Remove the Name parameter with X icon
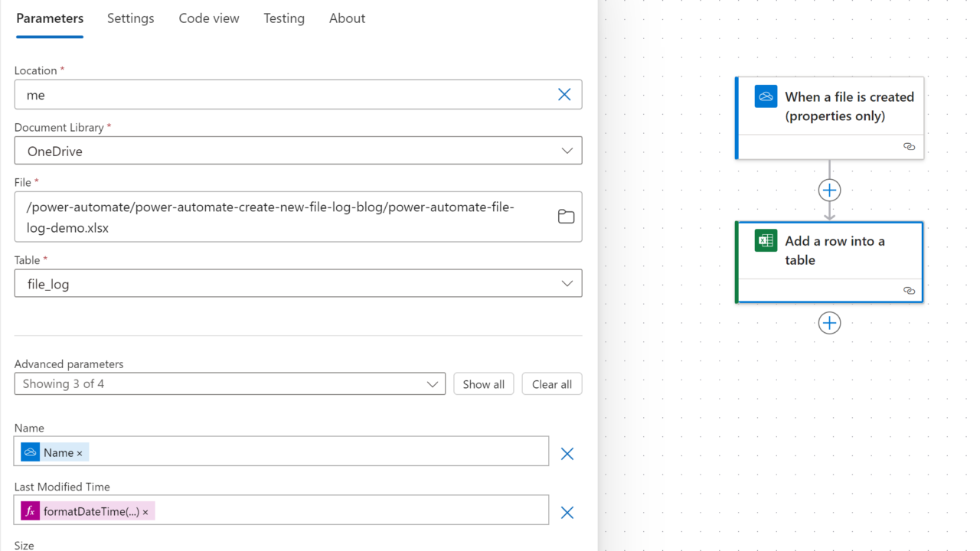The height and width of the screenshot is (551, 980). (567, 454)
